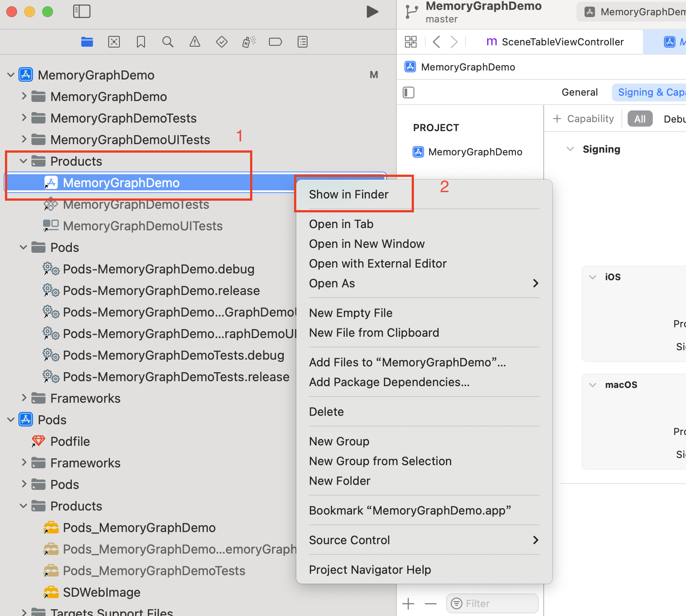The height and width of the screenshot is (616, 686).
Task: Open the Breakpoint navigator
Action: [x=275, y=42]
